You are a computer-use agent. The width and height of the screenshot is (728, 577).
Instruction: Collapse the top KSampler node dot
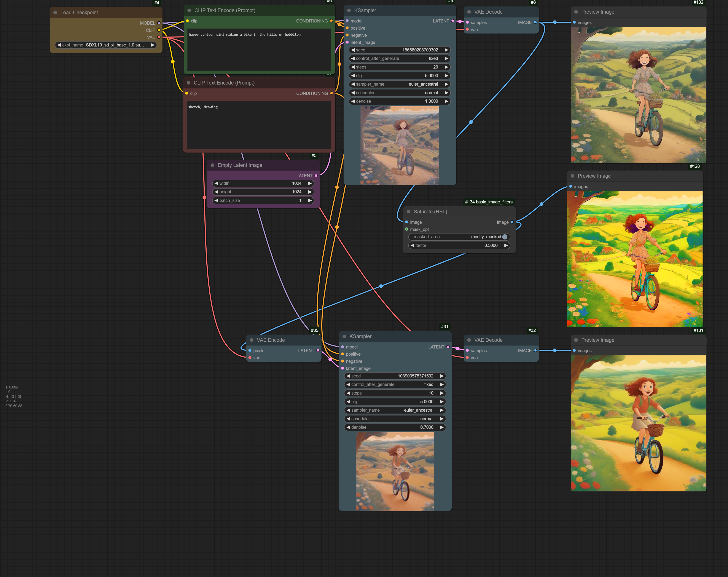349,10
